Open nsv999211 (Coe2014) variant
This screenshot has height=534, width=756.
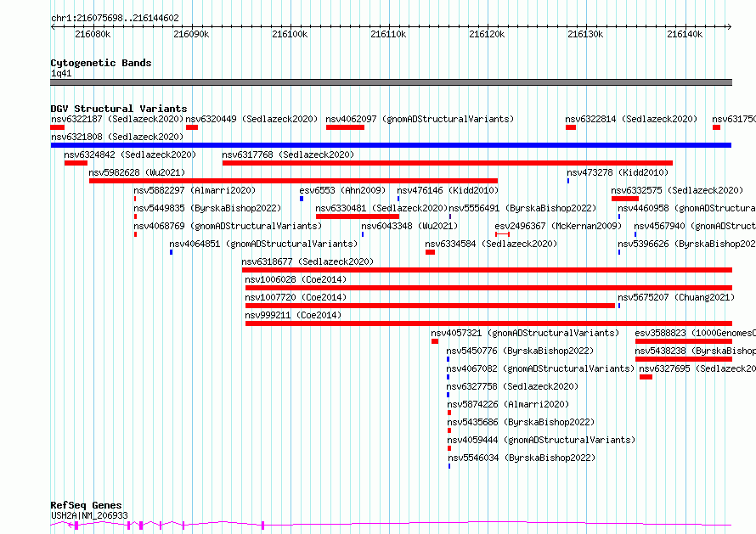(293, 315)
